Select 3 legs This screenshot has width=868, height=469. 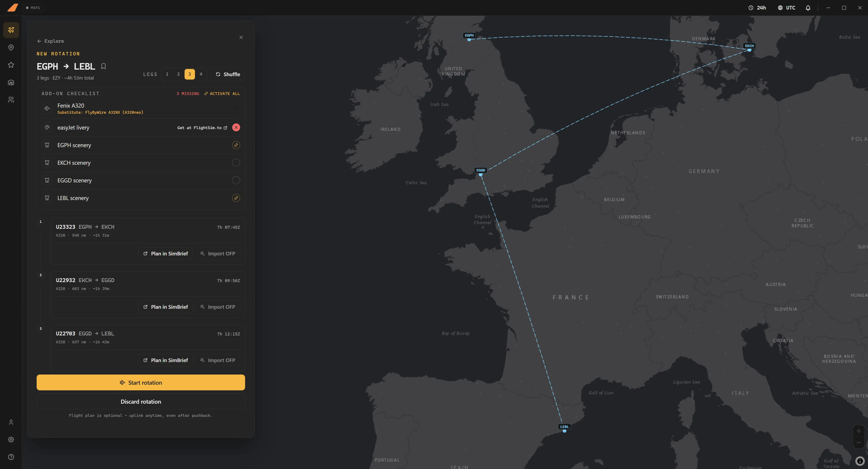[190, 74]
